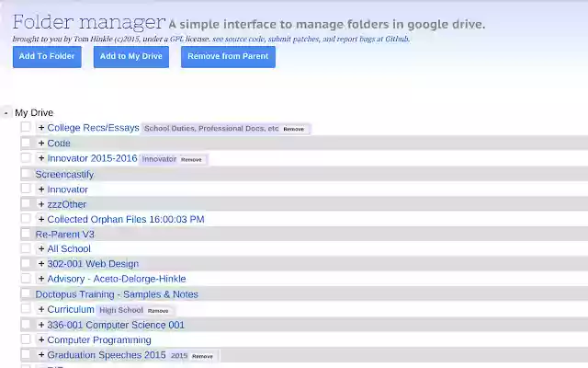588x368 pixels.
Task: Open Collected Orphan Files 16:00:03 PM link
Action: point(126,219)
